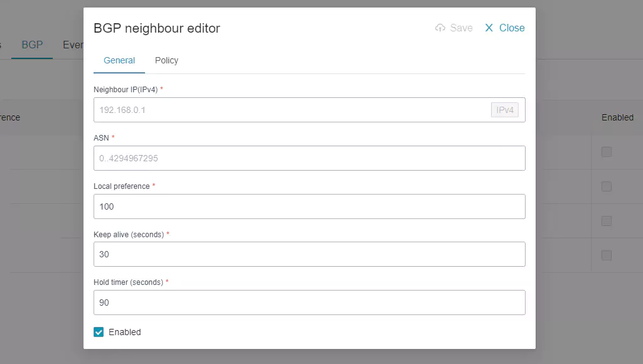
Task: Toggle first row's Enabled checkbox in table
Action: (x=607, y=152)
